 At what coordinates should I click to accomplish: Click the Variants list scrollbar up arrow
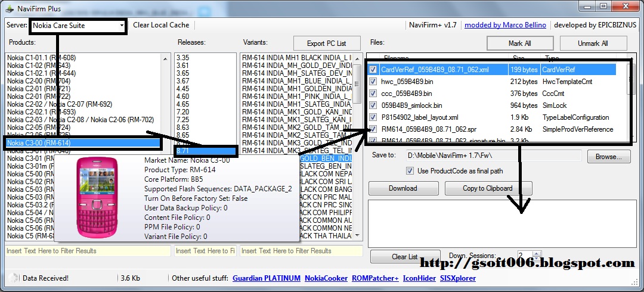(357, 58)
